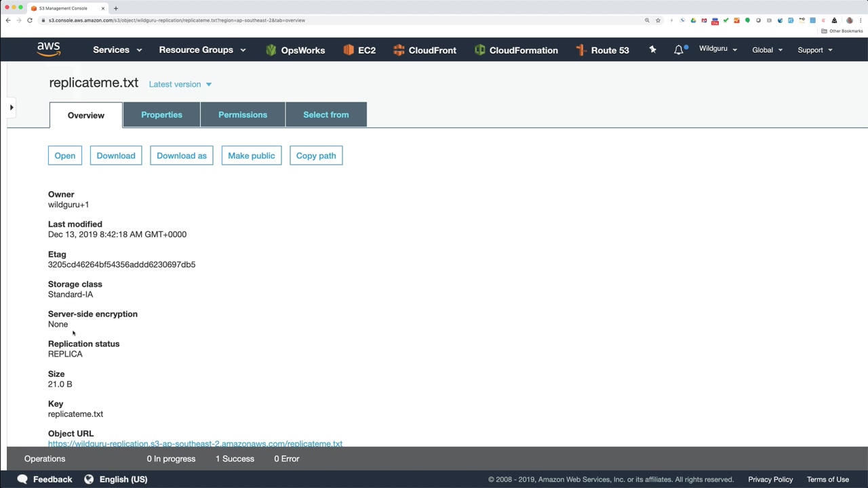The height and width of the screenshot is (488, 868).
Task: Click the Feedback link
Action: [x=52, y=479]
